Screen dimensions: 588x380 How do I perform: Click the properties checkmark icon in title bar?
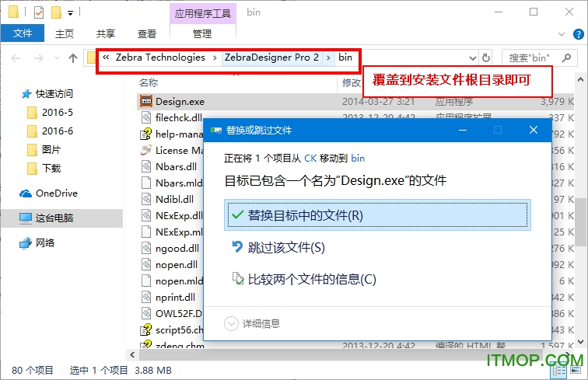coord(39,12)
